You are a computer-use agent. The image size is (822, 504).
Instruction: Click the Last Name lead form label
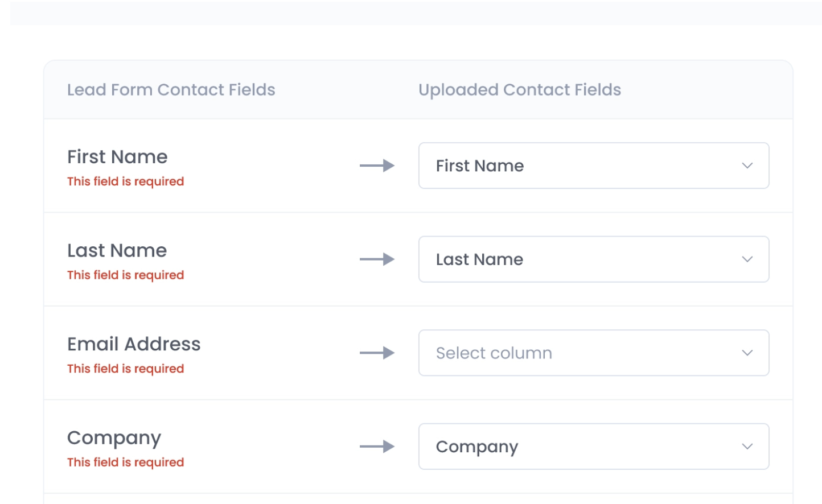[117, 250]
